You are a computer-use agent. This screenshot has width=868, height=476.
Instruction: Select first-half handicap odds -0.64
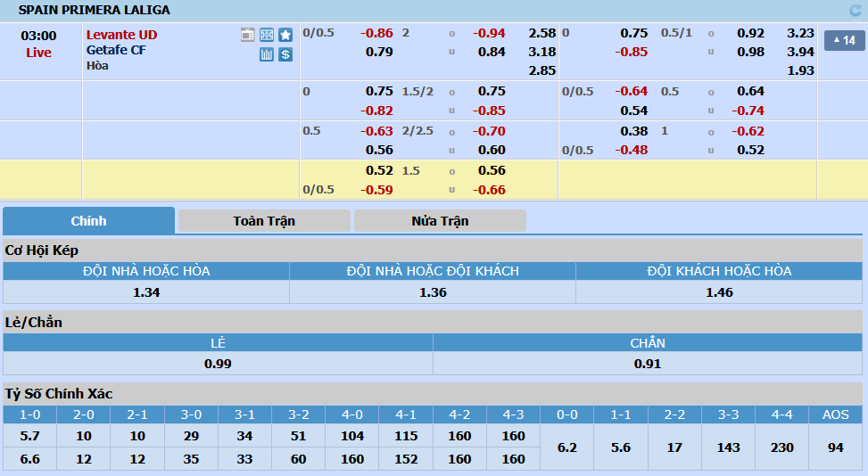pos(631,91)
